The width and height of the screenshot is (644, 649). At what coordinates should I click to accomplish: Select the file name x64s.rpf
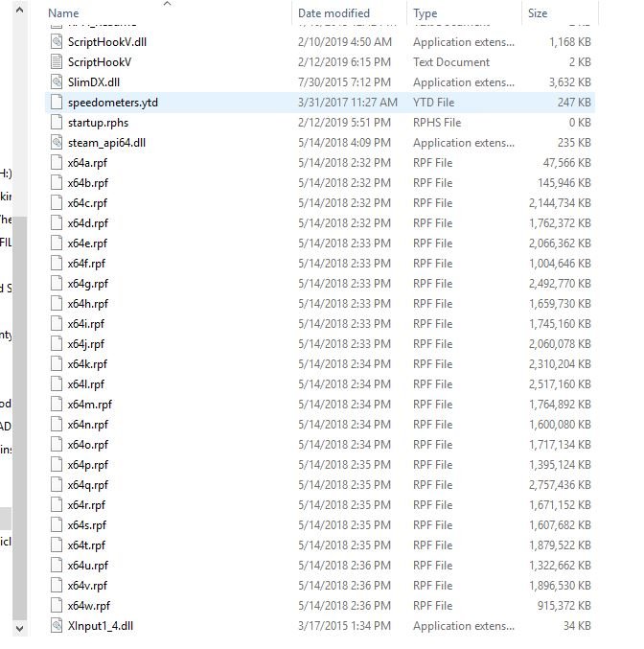(x=87, y=525)
